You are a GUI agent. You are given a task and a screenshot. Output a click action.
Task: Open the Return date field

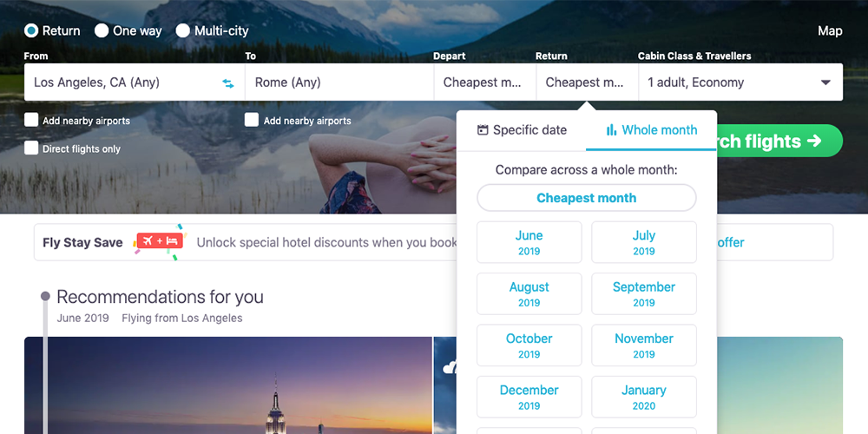(588, 82)
